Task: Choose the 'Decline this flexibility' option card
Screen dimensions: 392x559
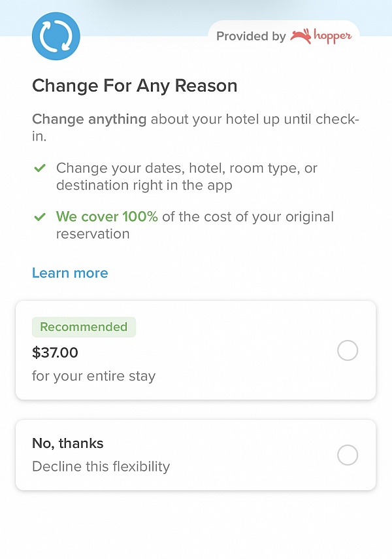Action: pos(196,454)
